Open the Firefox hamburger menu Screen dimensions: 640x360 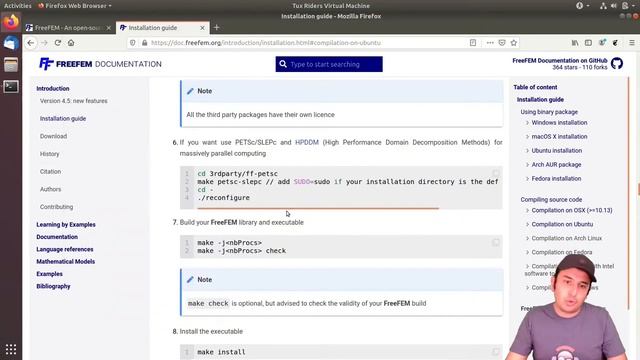click(x=631, y=43)
